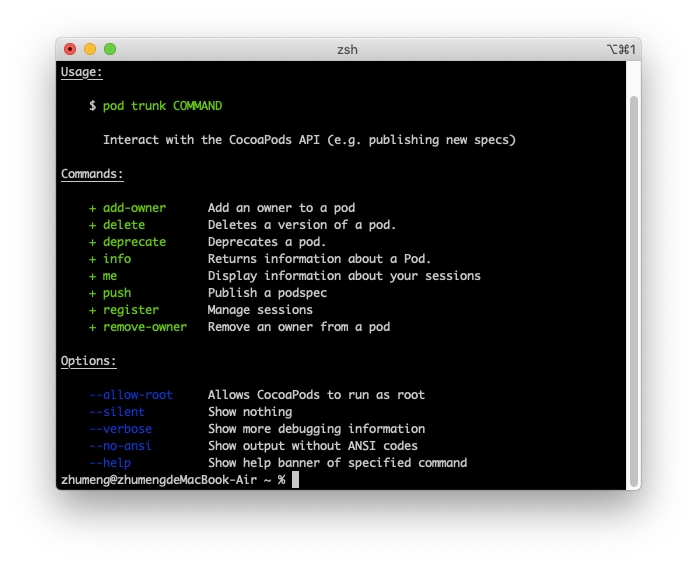Click the Commands: section heading

point(92,174)
